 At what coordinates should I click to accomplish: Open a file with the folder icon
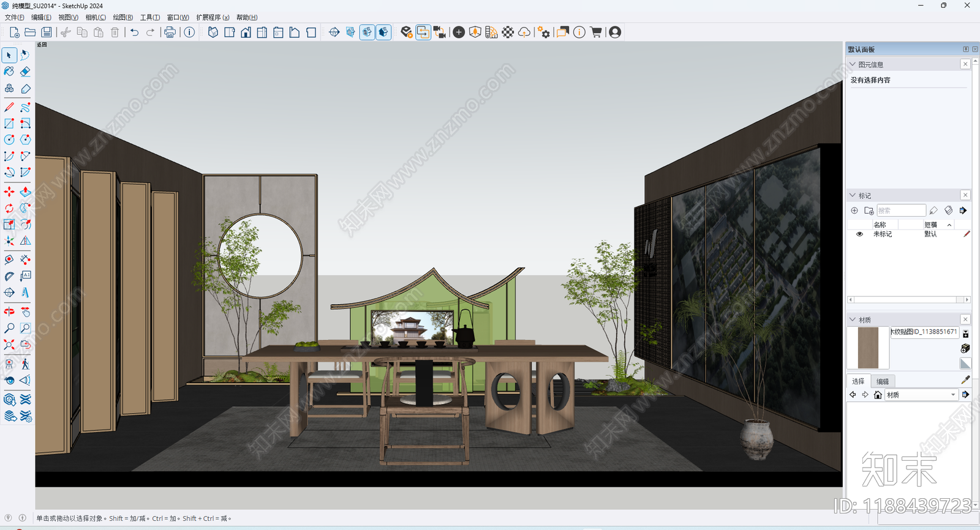pyautogui.click(x=30, y=32)
